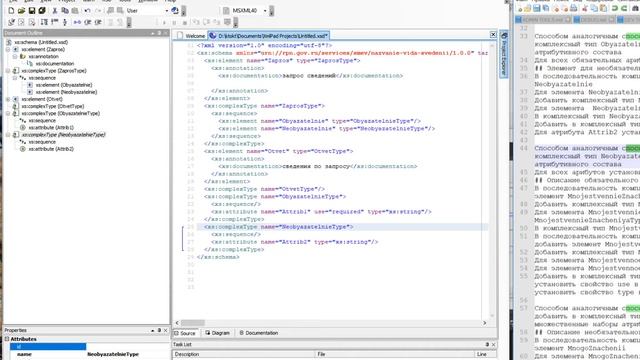Collapse the Attributes group in Properties
The width and height of the screenshot is (640, 360).
pyautogui.click(x=7, y=339)
